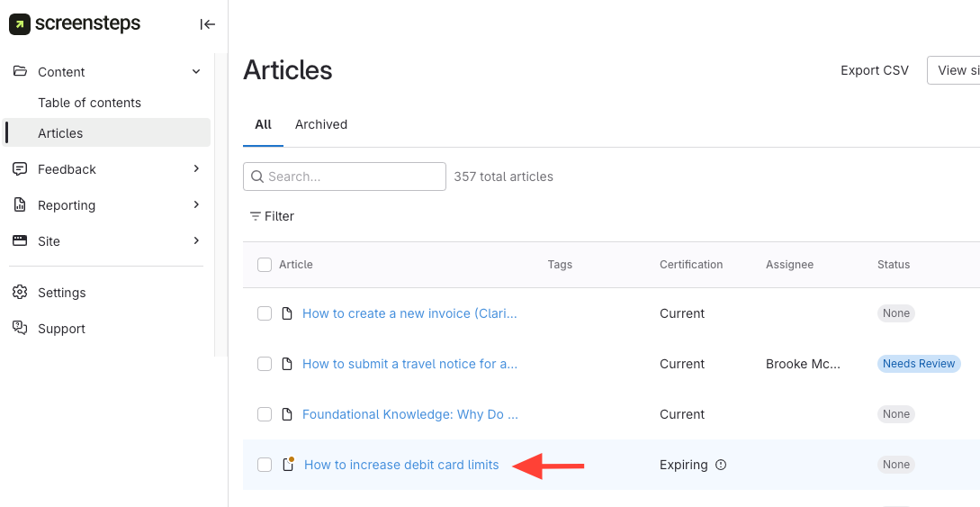Select all articles with header checkbox
The width and height of the screenshot is (980, 507).
[x=265, y=265]
